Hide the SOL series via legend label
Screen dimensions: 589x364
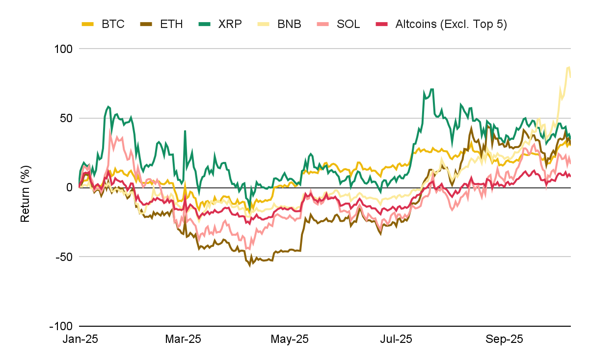(348, 24)
